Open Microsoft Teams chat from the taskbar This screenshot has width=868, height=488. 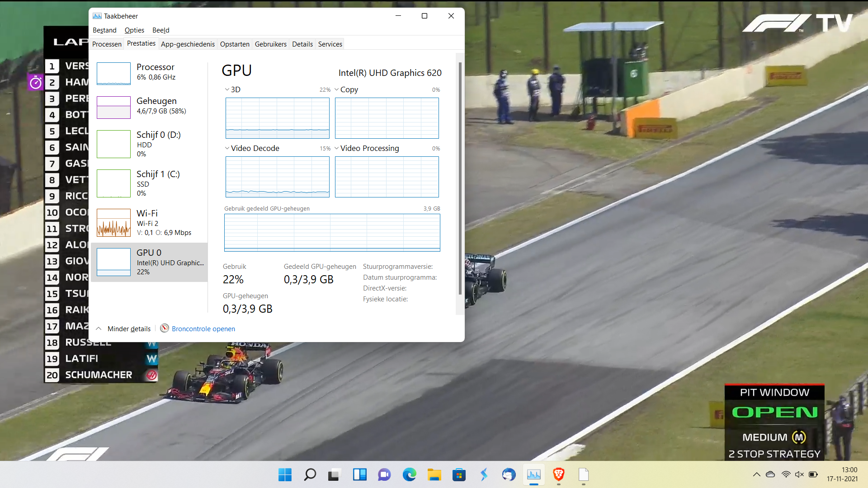pyautogui.click(x=384, y=475)
